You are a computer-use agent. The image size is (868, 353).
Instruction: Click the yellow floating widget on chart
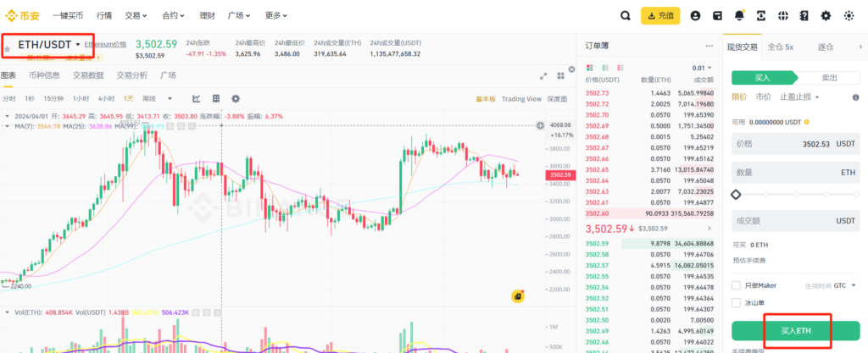(518, 296)
